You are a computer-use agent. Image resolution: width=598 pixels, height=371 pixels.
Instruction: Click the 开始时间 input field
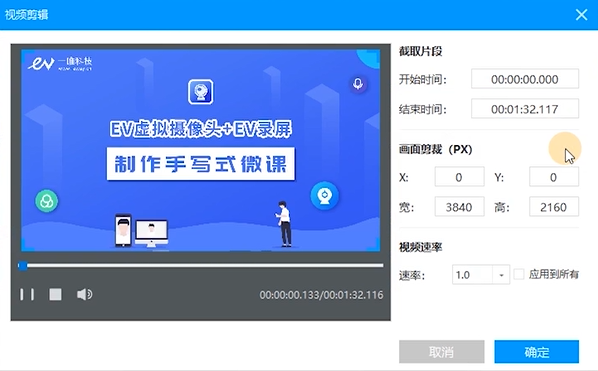click(525, 79)
